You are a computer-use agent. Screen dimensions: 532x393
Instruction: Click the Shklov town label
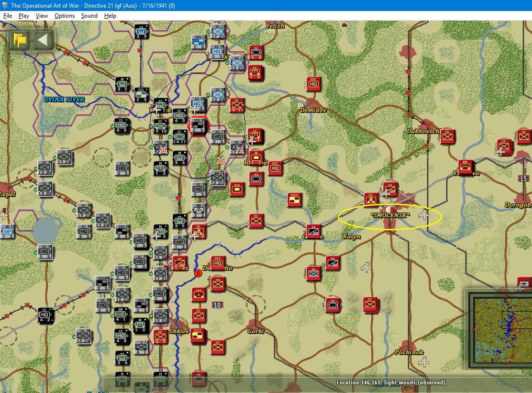(179, 331)
